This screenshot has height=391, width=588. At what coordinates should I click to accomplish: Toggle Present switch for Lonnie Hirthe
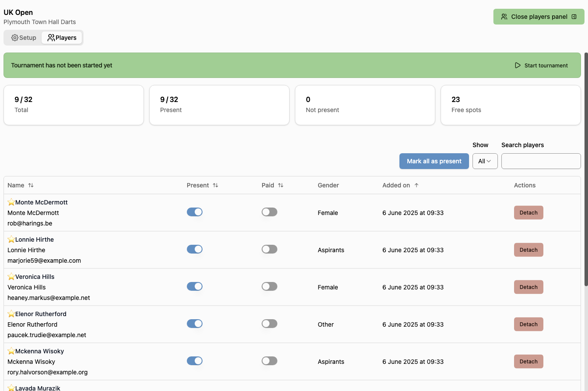[x=195, y=249]
